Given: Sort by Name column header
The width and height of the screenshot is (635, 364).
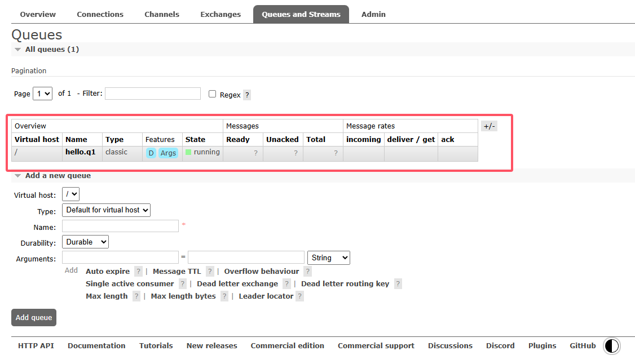Looking at the screenshot, I should point(77,140).
